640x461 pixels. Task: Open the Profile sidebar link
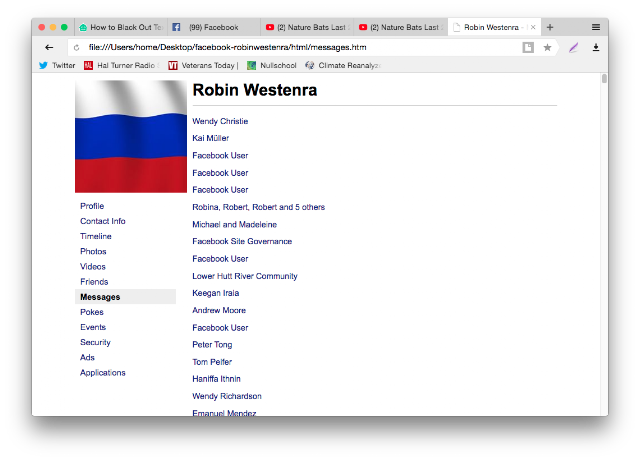pyautogui.click(x=92, y=206)
